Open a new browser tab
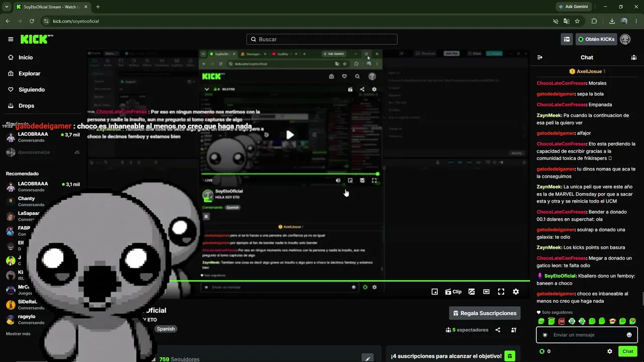Image resolution: width=644 pixels, height=362 pixels. [98, 7]
